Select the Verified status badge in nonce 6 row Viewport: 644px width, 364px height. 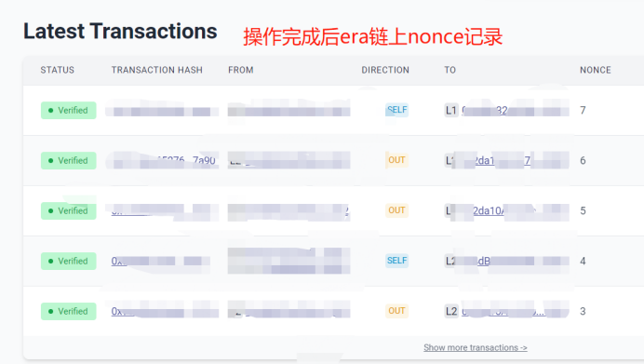69,161
